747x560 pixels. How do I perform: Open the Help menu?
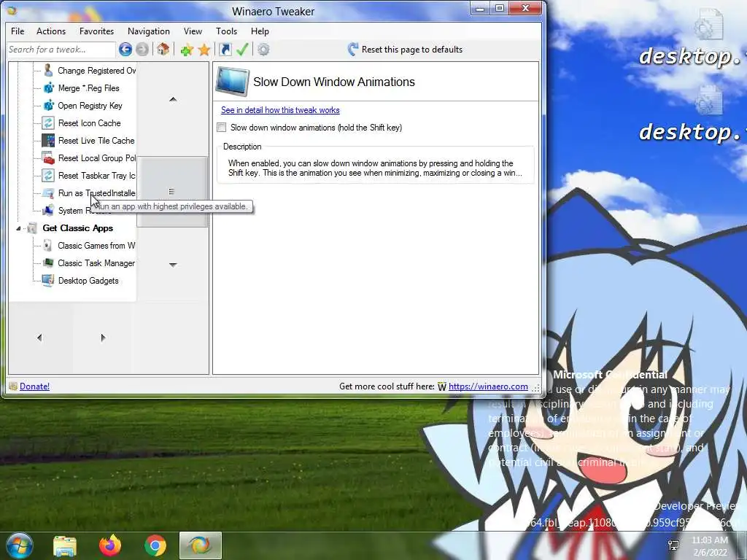click(260, 31)
